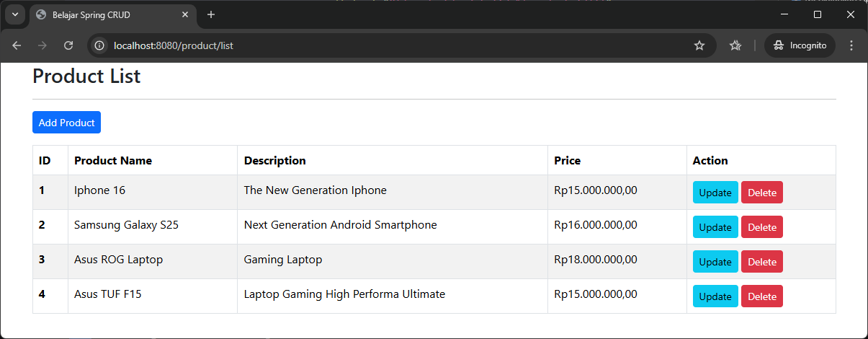Screen dimensions: 868x339
Task: Reload the page with the refresh icon
Action: coord(68,45)
